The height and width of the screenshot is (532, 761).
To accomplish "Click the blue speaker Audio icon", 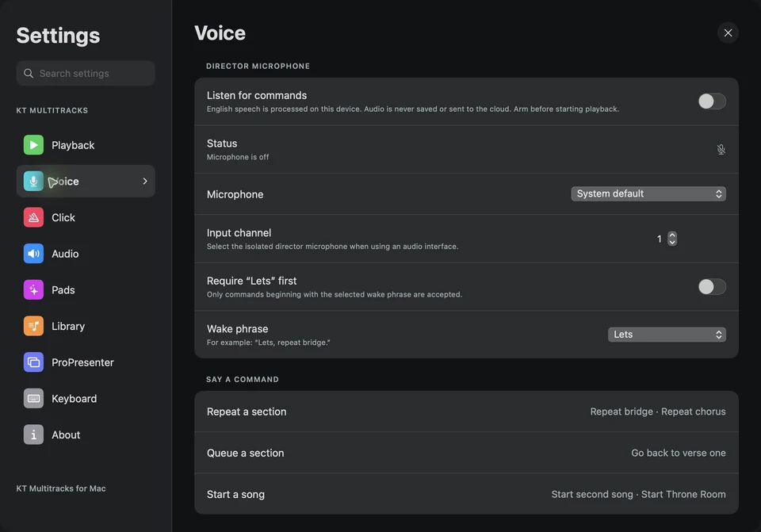I will tap(33, 254).
